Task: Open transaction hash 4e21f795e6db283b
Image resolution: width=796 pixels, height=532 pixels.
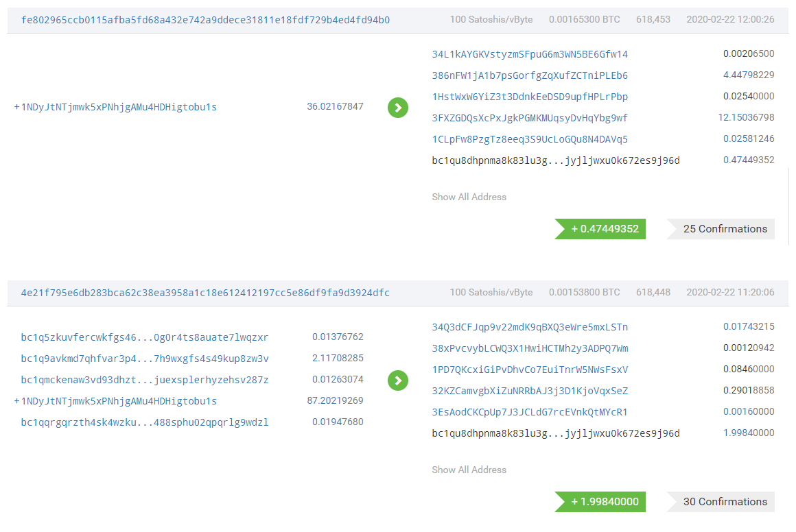Action: (205, 293)
